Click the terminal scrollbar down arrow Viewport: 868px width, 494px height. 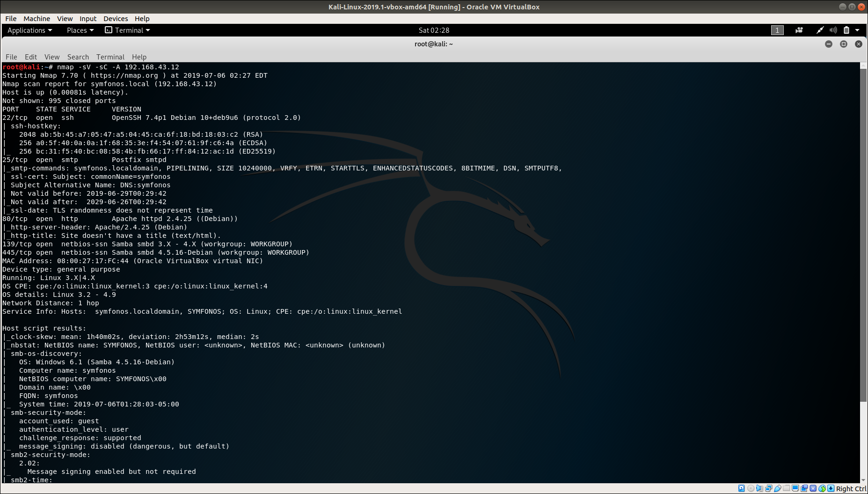(x=863, y=480)
